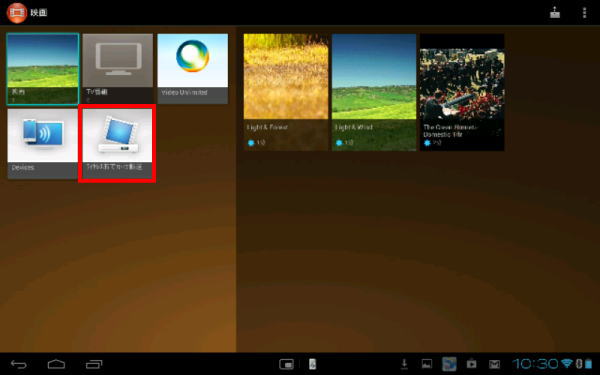Open the wireless transfer tile highlighted in red

pos(117,143)
